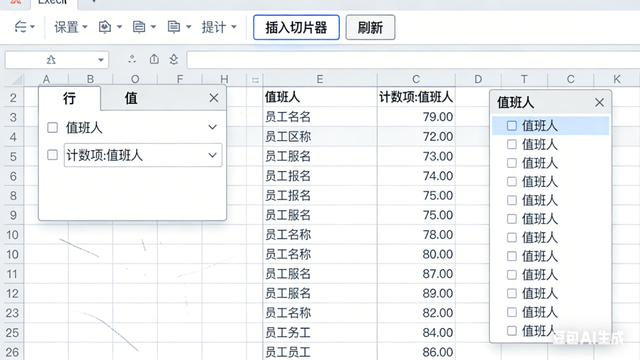This screenshot has height=360, width=640.
Task: Click the three-dots icon beside the name box
Action: (x=132, y=59)
